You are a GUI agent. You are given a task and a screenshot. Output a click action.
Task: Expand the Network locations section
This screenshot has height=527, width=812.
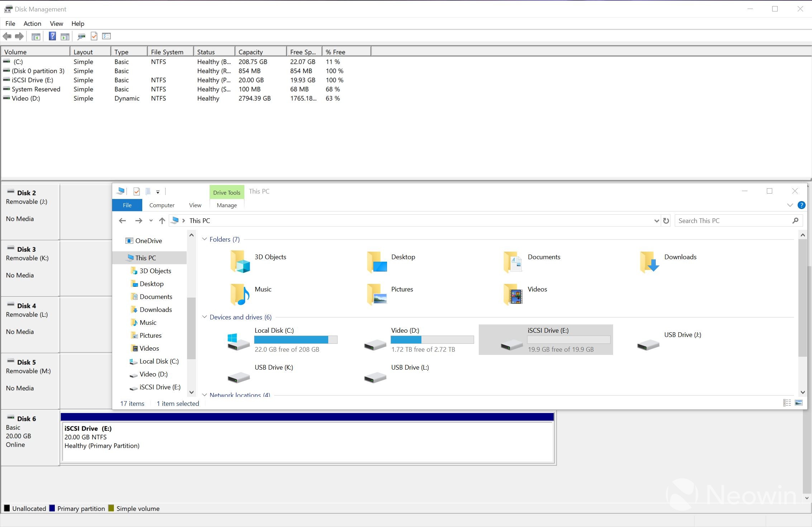tap(204, 394)
